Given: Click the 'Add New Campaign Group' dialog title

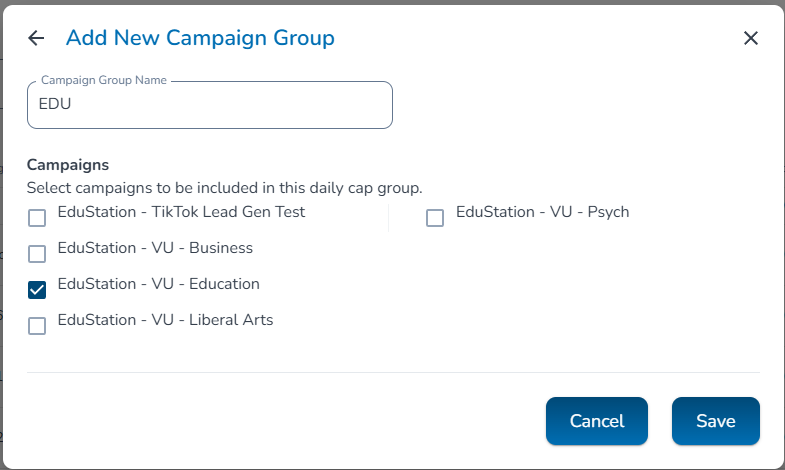Looking at the screenshot, I should point(200,39).
